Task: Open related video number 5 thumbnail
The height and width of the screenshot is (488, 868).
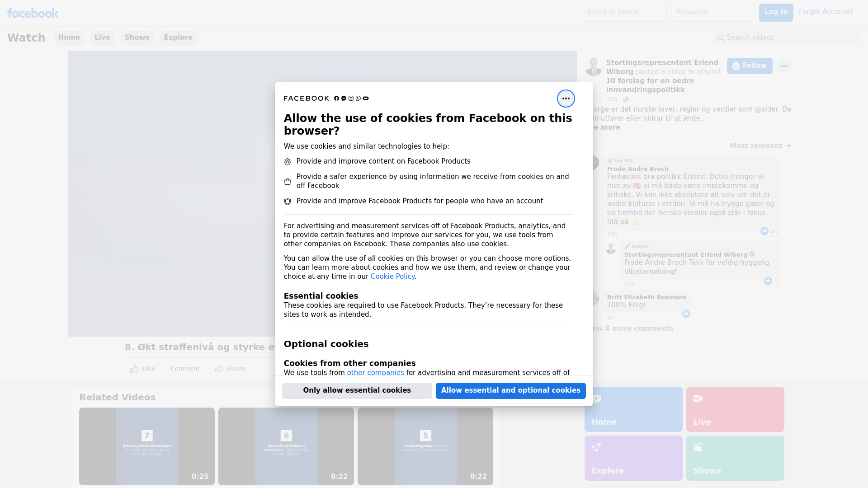Action: 425,446
